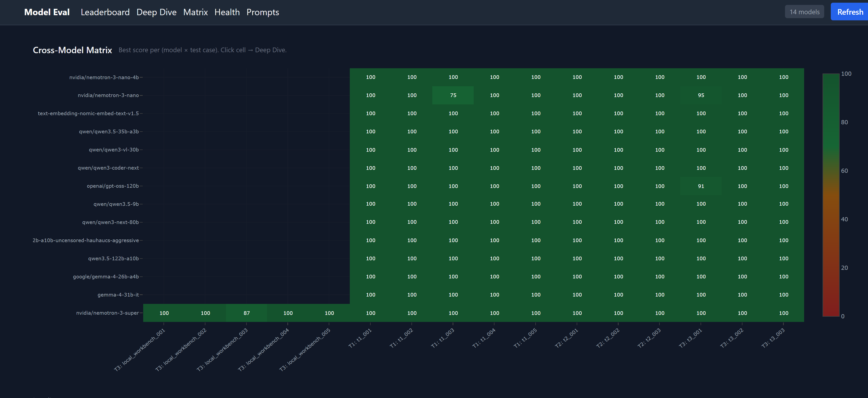Click the google/gemma-4-26b-a4b row label
This screenshot has height=398, width=868.
point(106,277)
